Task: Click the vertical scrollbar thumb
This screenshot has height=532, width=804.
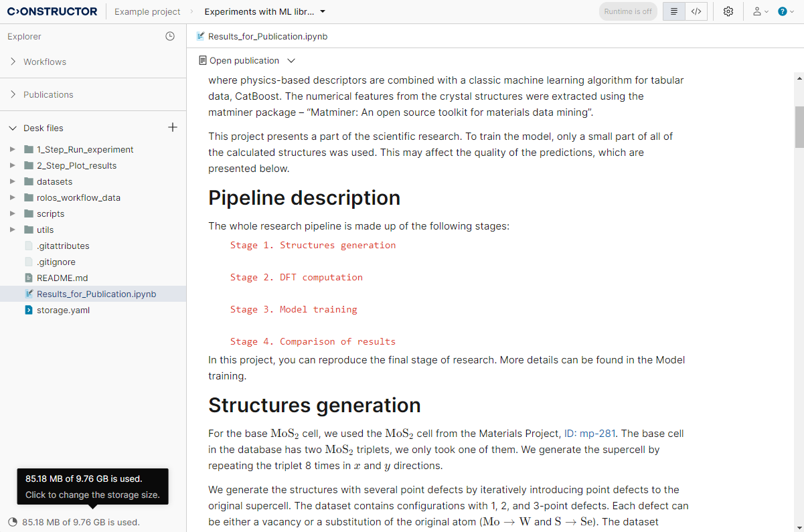Action: (x=799, y=126)
